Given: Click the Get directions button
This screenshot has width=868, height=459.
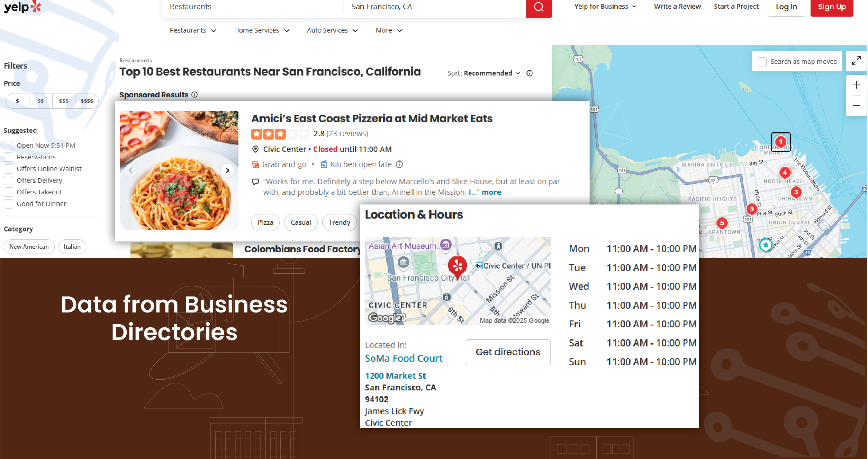Looking at the screenshot, I should (x=507, y=352).
